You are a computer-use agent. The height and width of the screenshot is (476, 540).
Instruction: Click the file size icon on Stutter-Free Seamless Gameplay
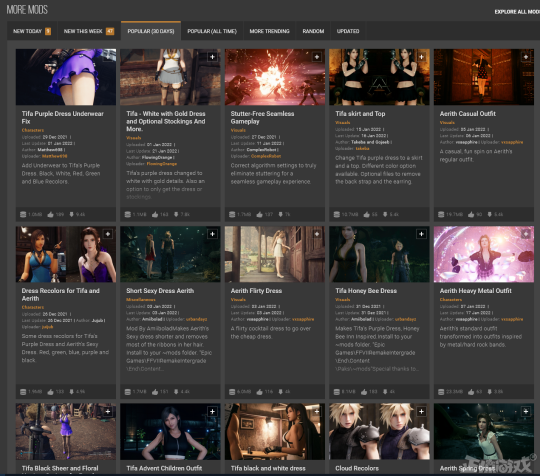tap(232, 215)
